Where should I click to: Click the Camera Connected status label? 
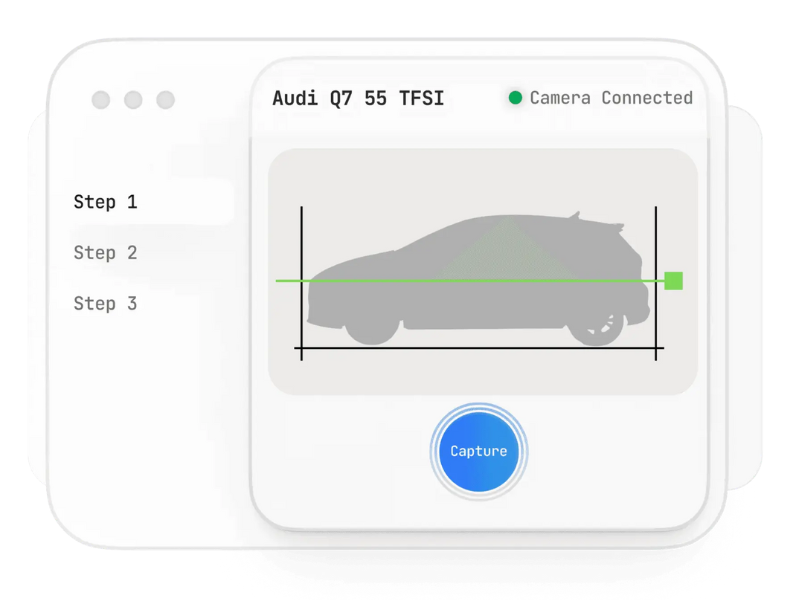coord(611,98)
